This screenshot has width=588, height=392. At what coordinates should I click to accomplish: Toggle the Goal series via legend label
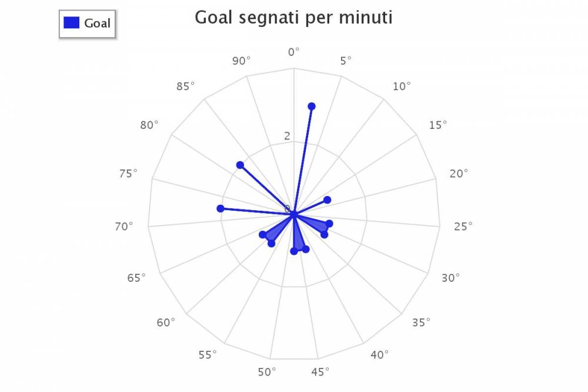97,24
